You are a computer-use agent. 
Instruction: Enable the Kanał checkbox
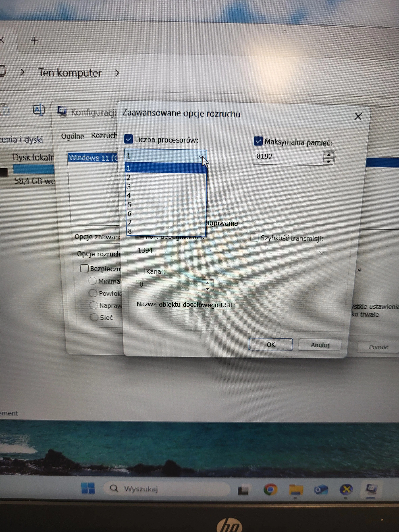[140, 271]
